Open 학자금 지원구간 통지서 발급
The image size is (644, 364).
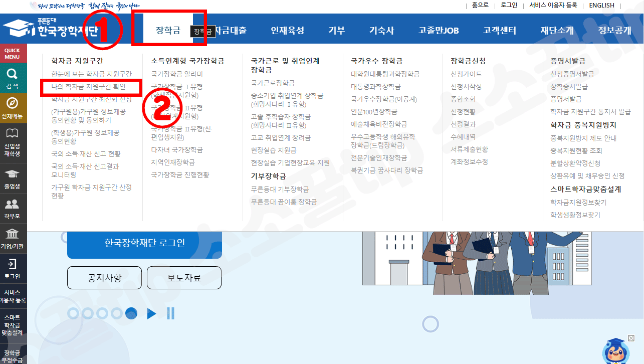pyautogui.click(x=590, y=111)
